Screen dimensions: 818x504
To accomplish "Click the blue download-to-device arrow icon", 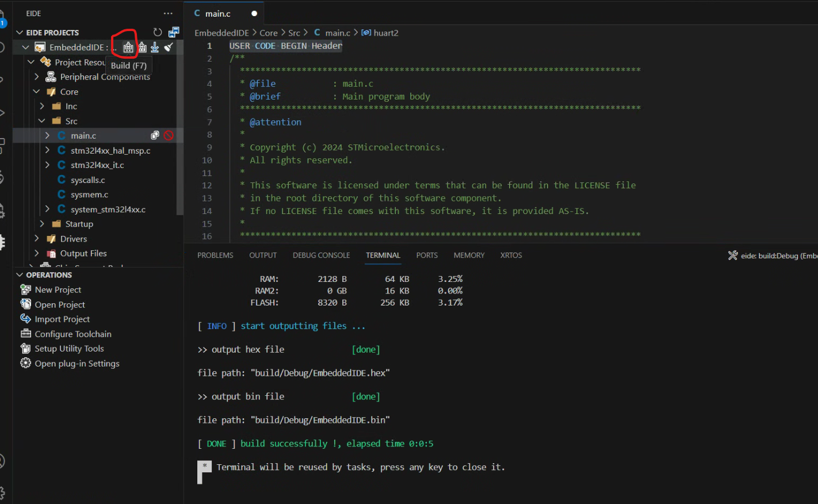I will [155, 47].
